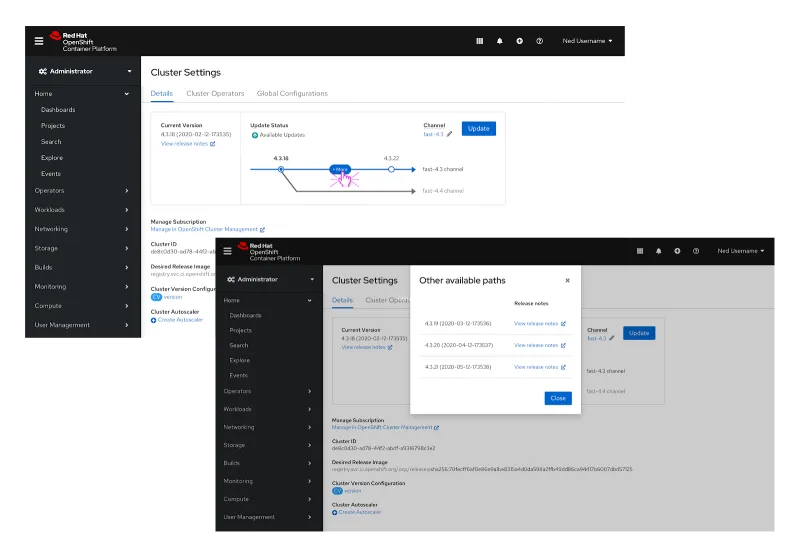Viewport: 800px width, 557px height.
Task: Expand Compute section in front window
Action: coord(268,499)
